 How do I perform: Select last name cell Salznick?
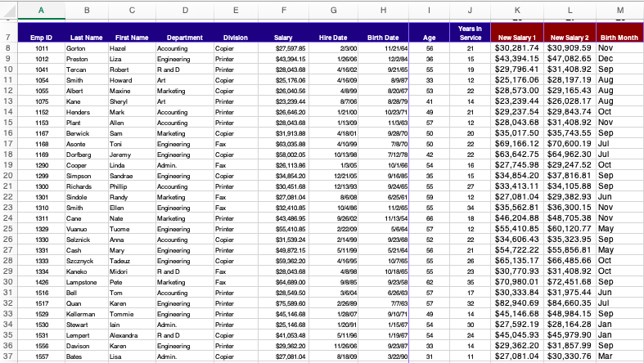point(87,240)
